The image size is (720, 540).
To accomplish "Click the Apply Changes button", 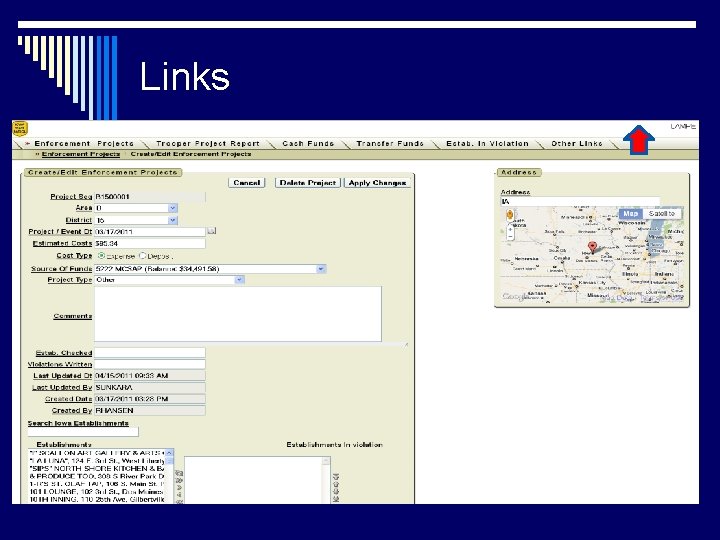I will [377, 183].
